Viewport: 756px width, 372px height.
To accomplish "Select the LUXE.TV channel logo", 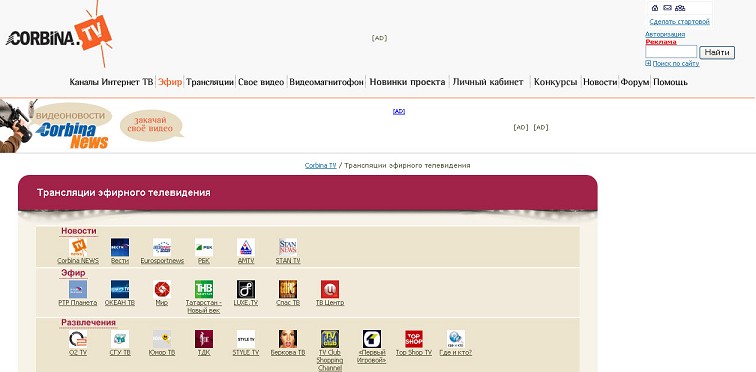I will [246, 289].
